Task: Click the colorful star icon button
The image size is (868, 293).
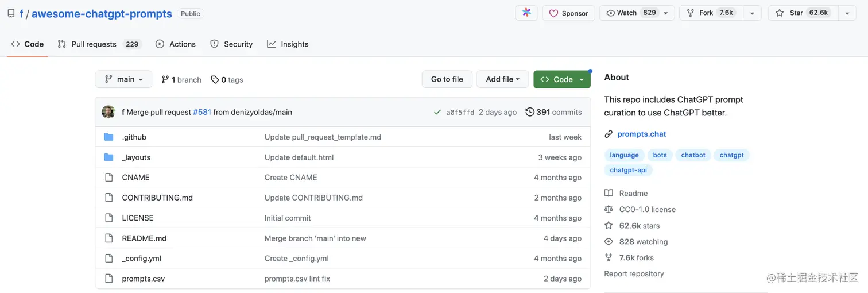Action: coord(526,13)
